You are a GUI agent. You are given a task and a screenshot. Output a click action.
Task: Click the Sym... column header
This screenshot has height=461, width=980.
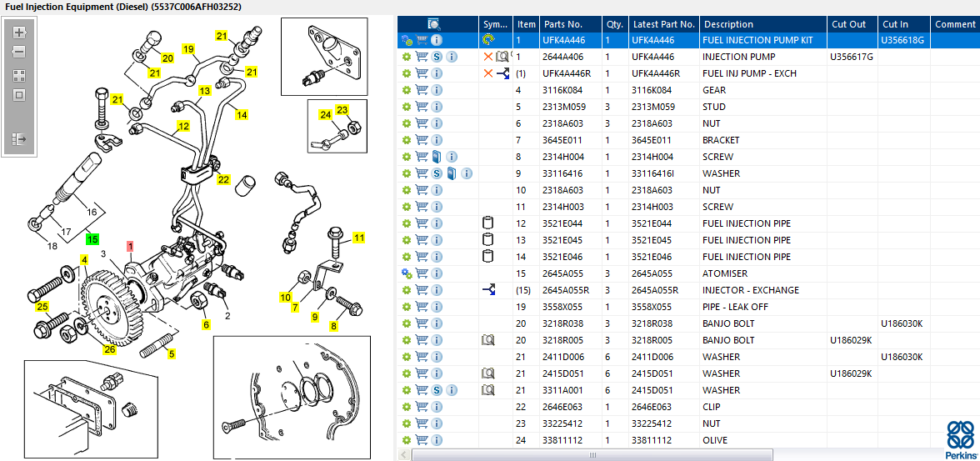497,24
